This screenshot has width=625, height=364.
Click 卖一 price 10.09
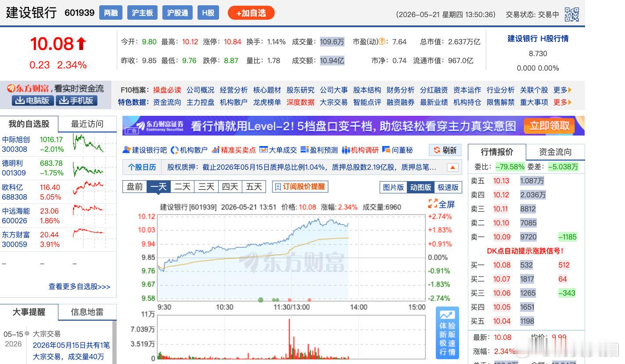[x=502, y=237]
